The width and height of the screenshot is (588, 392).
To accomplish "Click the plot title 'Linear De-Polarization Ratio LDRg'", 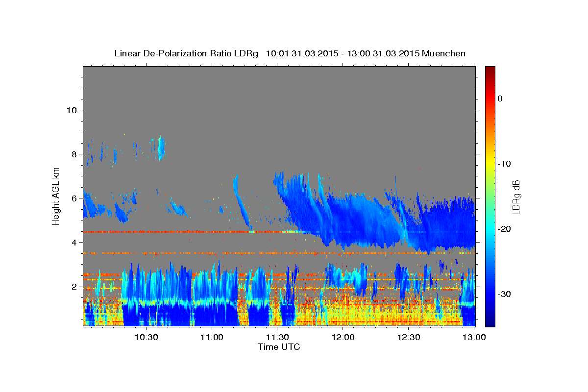I will coord(186,53).
